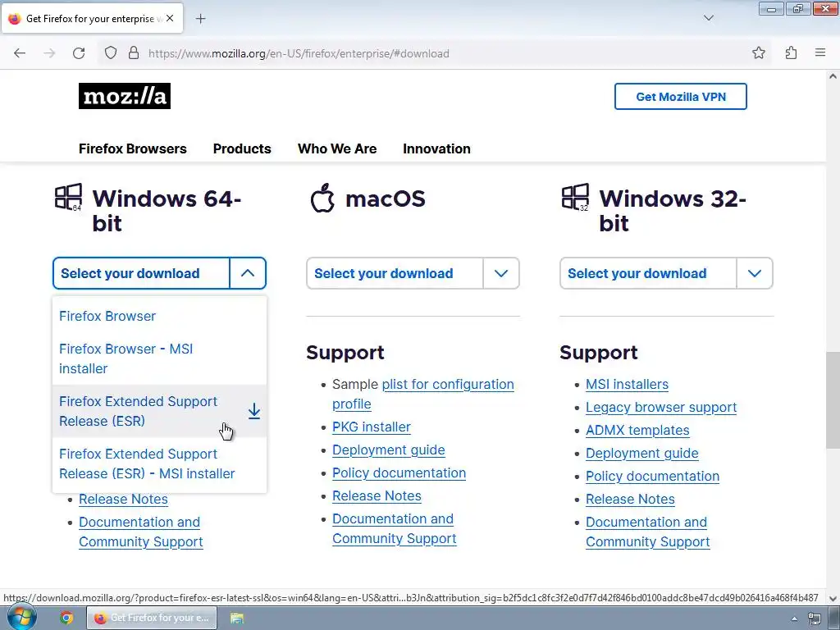Click the scrollbar up arrow

[833, 76]
